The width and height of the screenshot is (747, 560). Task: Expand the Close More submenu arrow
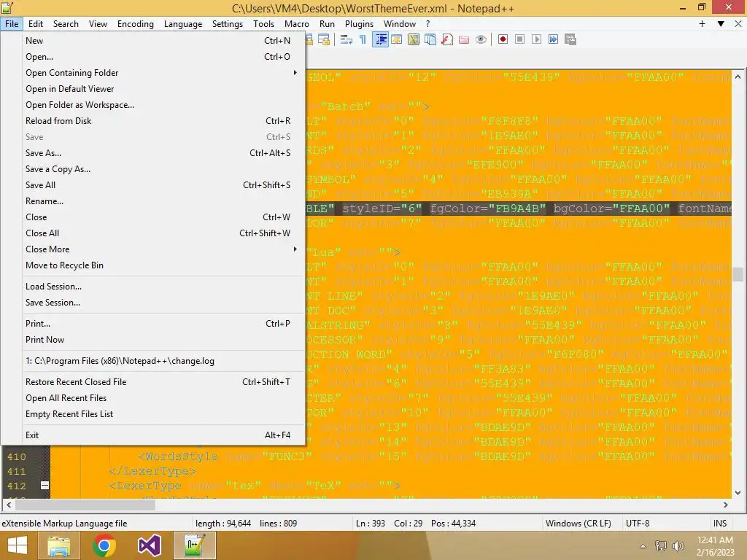295,249
